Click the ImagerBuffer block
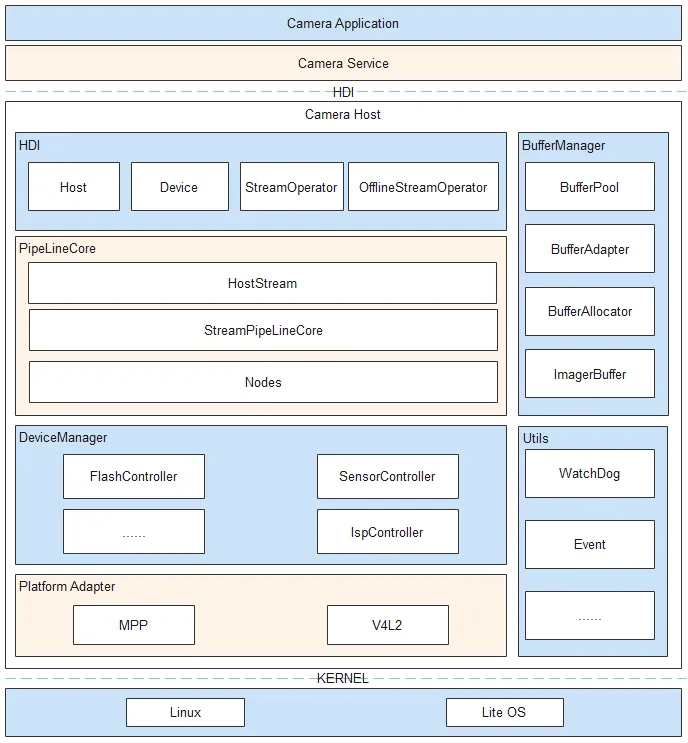688x743 pixels. (x=590, y=374)
